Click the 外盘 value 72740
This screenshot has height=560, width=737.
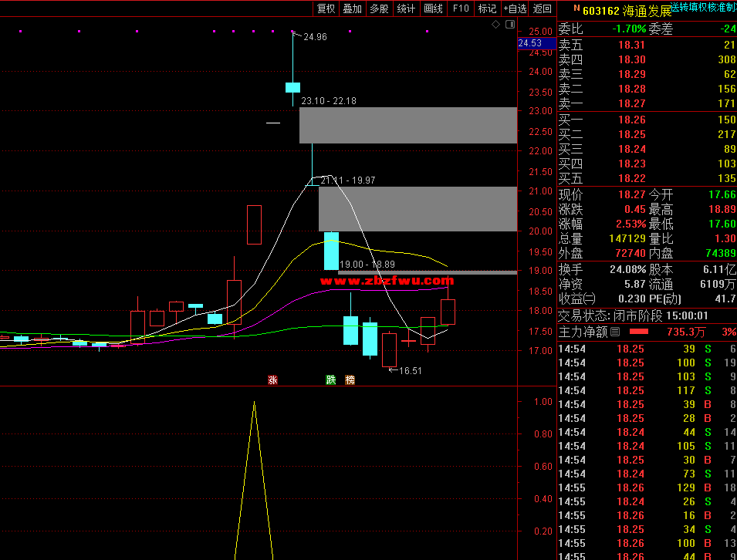tap(631, 253)
